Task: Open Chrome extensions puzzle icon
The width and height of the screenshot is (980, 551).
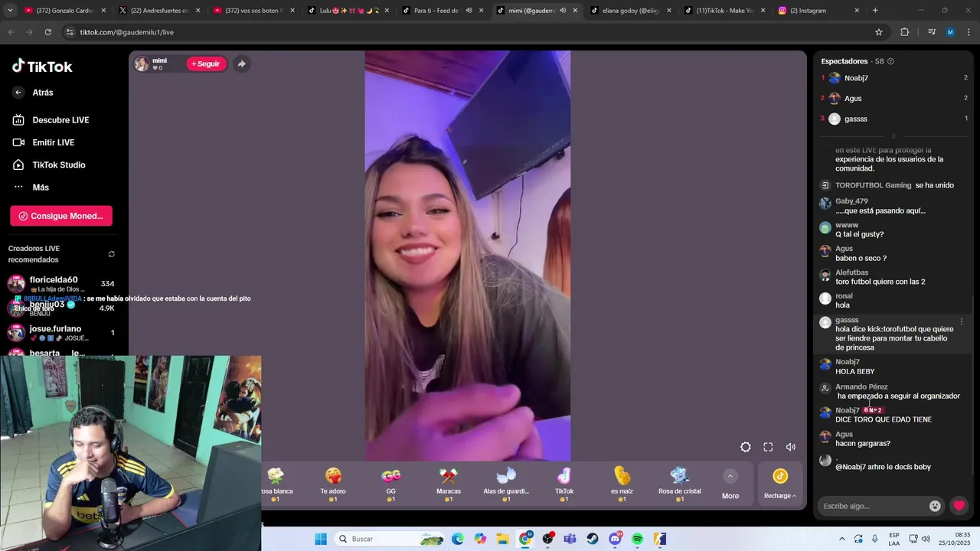Action: pyautogui.click(x=904, y=32)
